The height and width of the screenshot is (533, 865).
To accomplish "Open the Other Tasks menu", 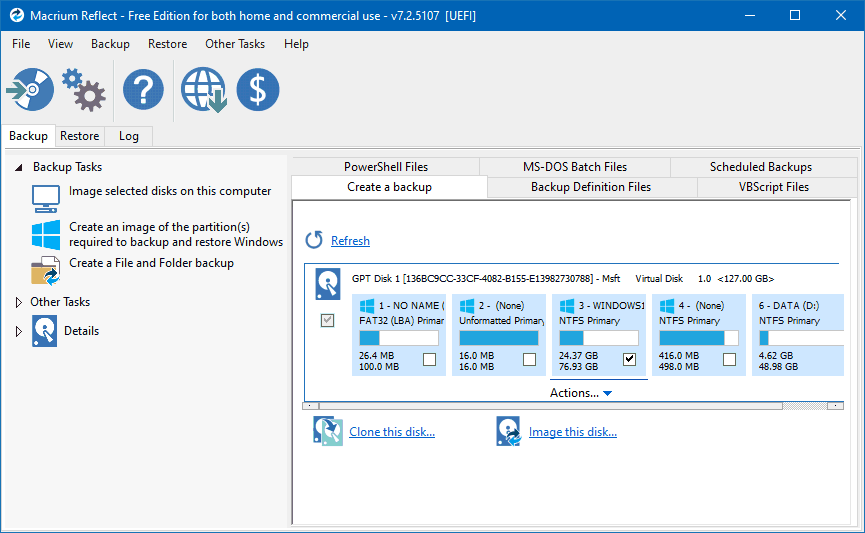I will pos(235,44).
